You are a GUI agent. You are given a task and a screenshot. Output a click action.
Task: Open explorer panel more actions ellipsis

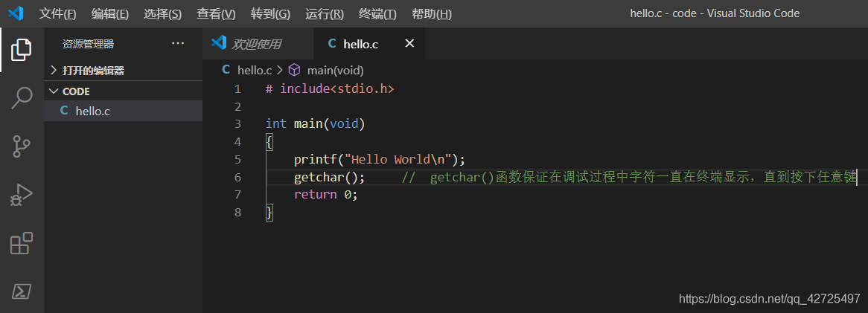click(178, 44)
